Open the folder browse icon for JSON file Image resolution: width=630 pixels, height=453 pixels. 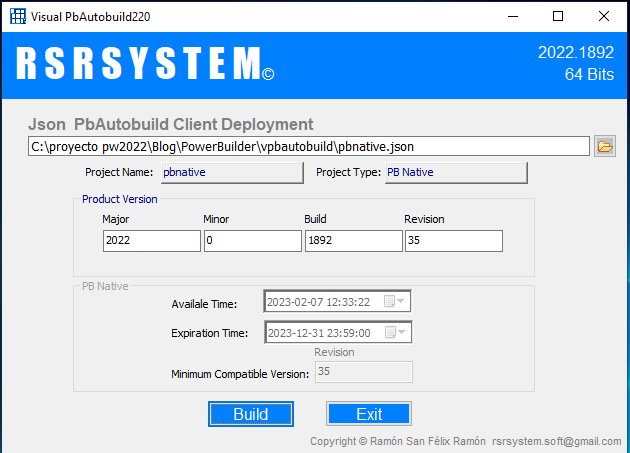click(605, 146)
